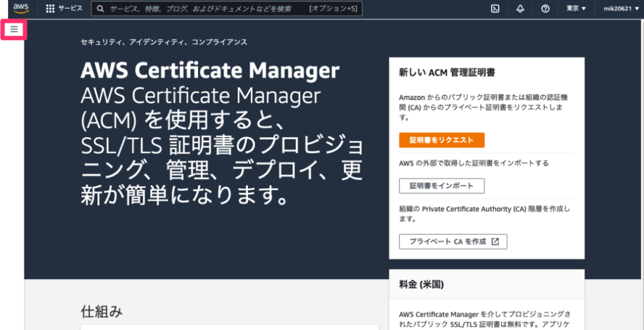This screenshot has width=644, height=330.
Task: Open the サービス services grid menu
Action: 64,8
